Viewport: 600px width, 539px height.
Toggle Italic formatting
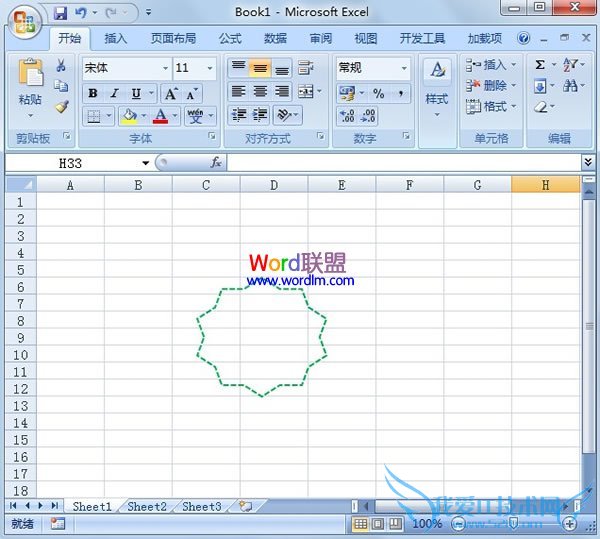114,93
